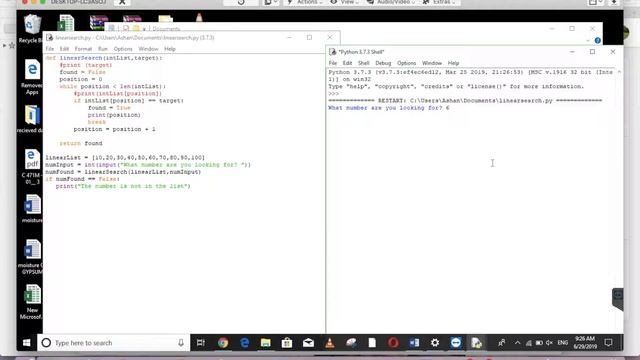The image size is (640, 360).
Task: Minimize the linearsearch.py editor window
Action: coord(289,38)
